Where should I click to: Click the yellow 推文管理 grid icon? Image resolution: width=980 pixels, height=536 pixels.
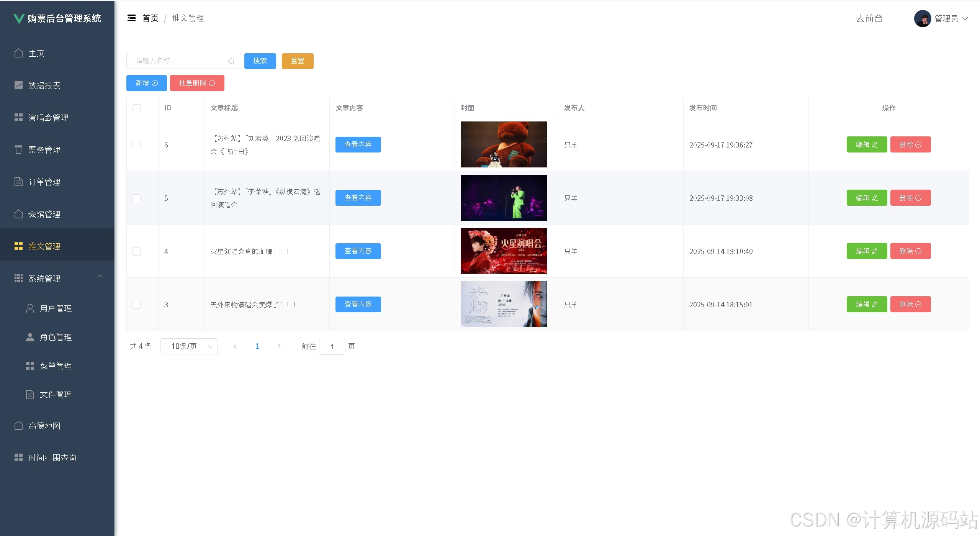(x=18, y=246)
